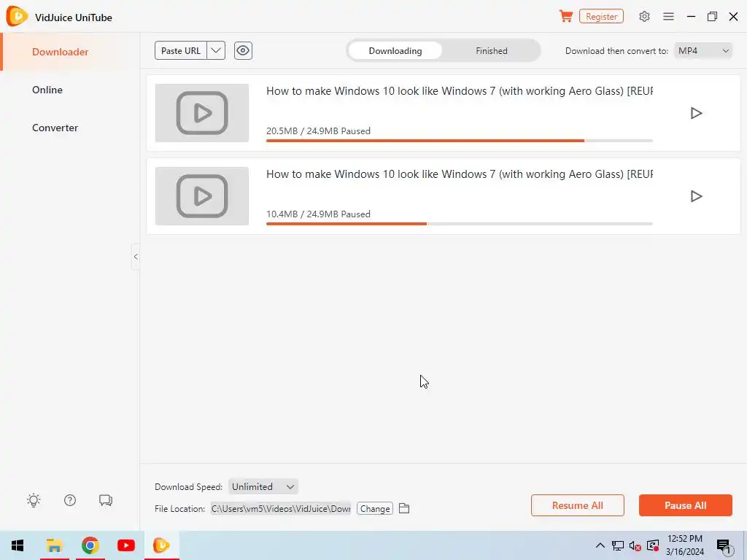Click "20.5MB / 24.9MB Paused" status text
The height and width of the screenshot is (560, 747).
(318, 131)
